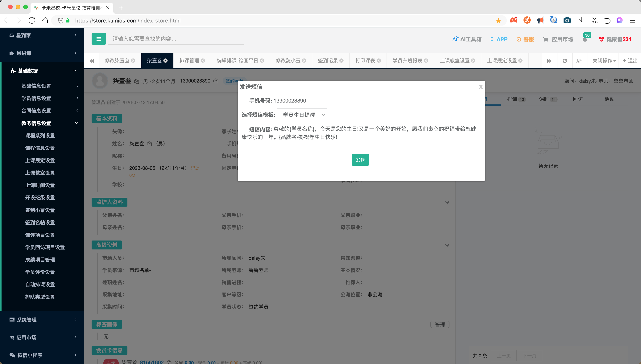The image size is (641, 364).
Task: Click the browser screenshot camera icon
Action: tap(567, 21)
